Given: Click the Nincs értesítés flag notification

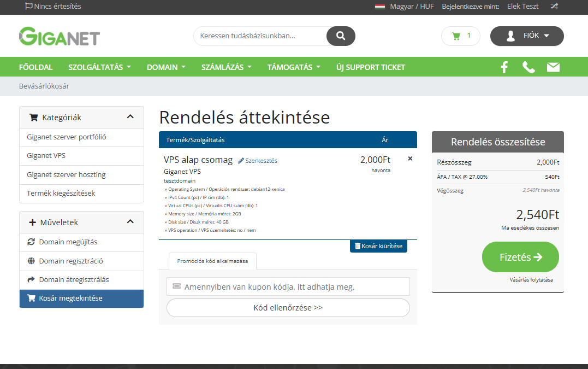Looking at the screenshot, I should pos(53,7).
